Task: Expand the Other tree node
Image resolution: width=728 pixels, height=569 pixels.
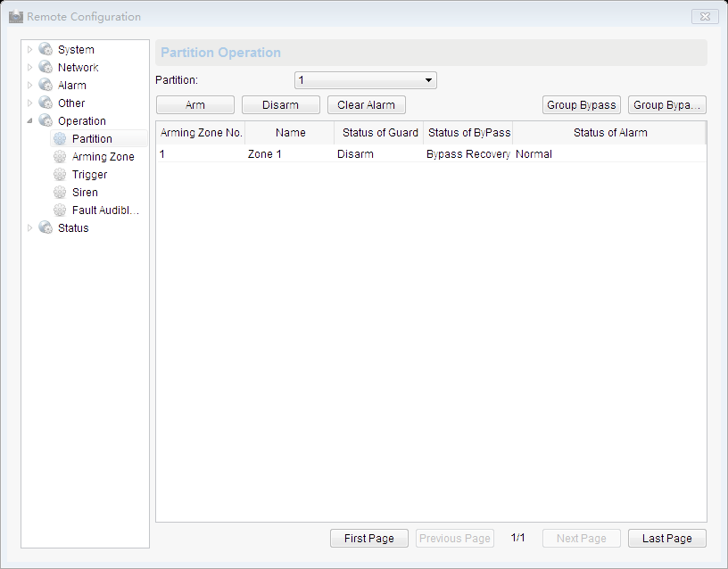Action: [x=29, y=103]
